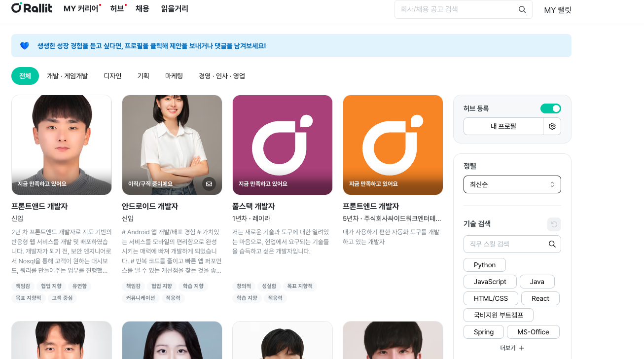This screenshot has height=359, width=644.
Task: Click the banner text about 성장 경험
Action: (x=152, y=46)
